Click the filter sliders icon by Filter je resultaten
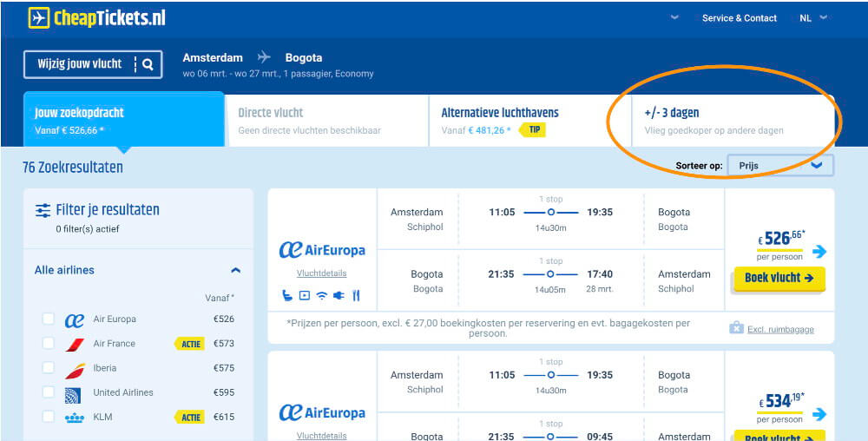Image resolution: width=868 pixels, height=441 pixels. [43, 210]
